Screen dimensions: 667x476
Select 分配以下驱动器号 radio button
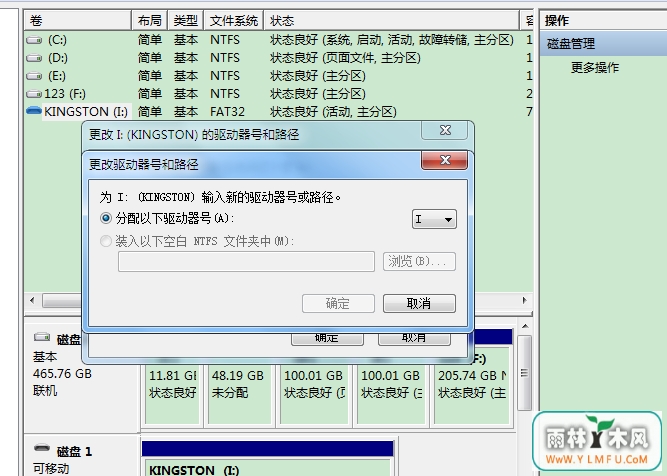tap(105, 218)
